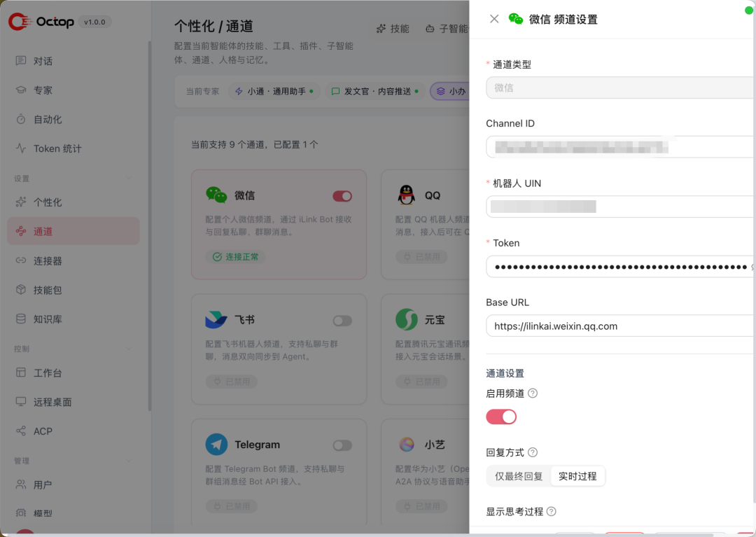Switch to the 技能 tab
The image size is (756, 537).
coord(393,29)
